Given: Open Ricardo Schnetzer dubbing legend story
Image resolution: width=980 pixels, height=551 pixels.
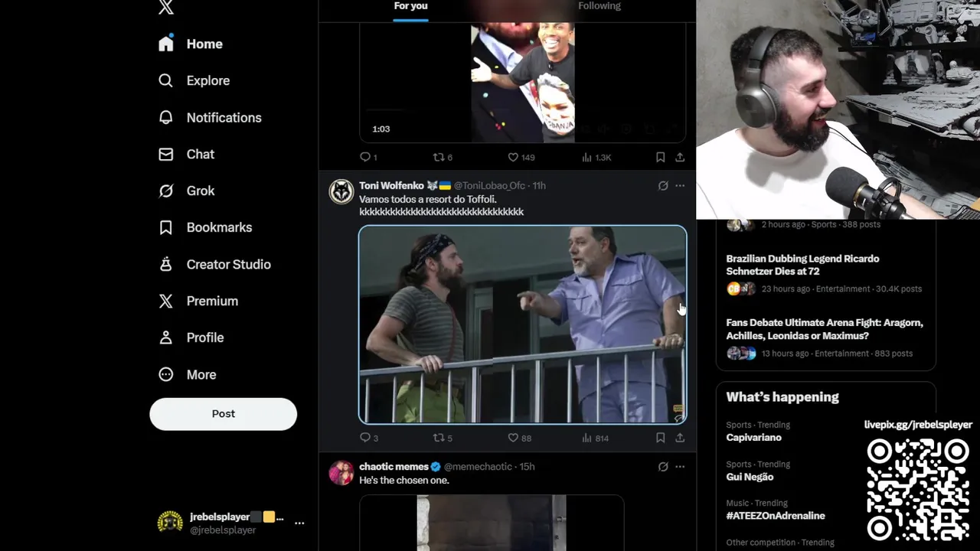Looking at the screenshot, I should (825, 274).
